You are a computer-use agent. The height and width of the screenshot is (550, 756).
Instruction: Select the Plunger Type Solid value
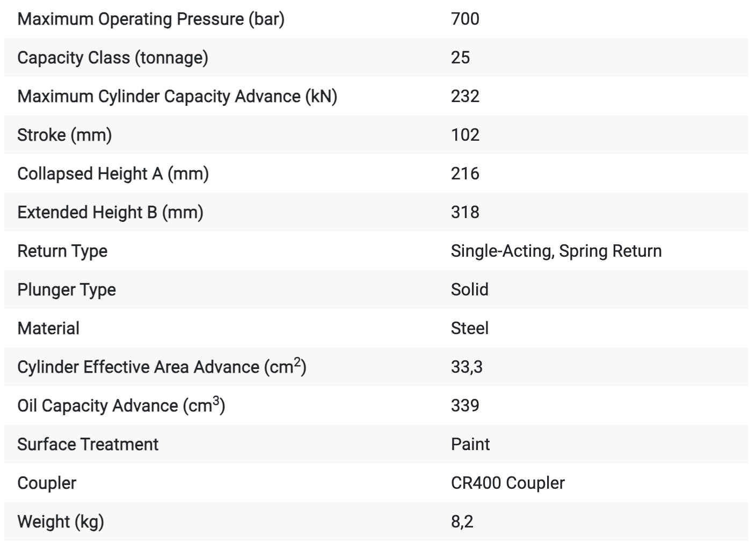470,290
